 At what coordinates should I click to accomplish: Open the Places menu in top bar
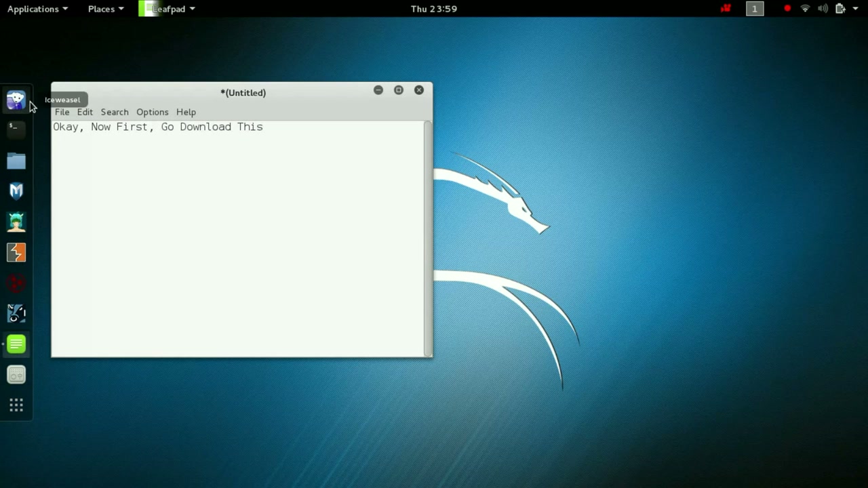pyautogui.click(x=106, y=9)
